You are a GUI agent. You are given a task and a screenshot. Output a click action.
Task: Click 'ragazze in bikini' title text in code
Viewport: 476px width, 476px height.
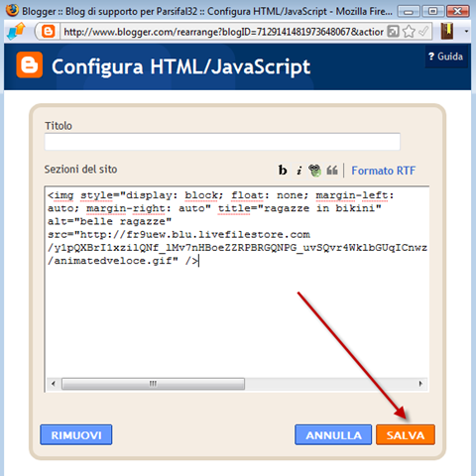[x=319, y=208]
